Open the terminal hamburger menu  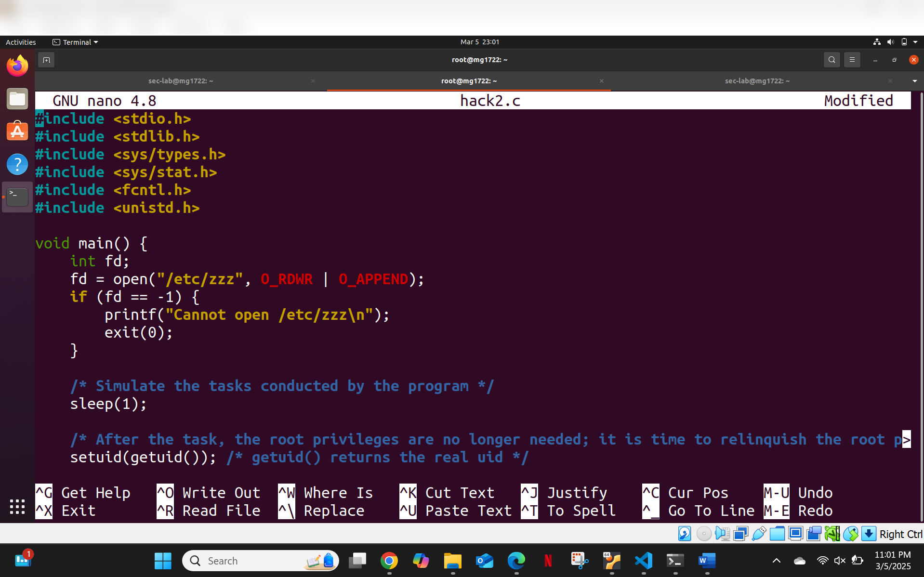coord(852,60)
